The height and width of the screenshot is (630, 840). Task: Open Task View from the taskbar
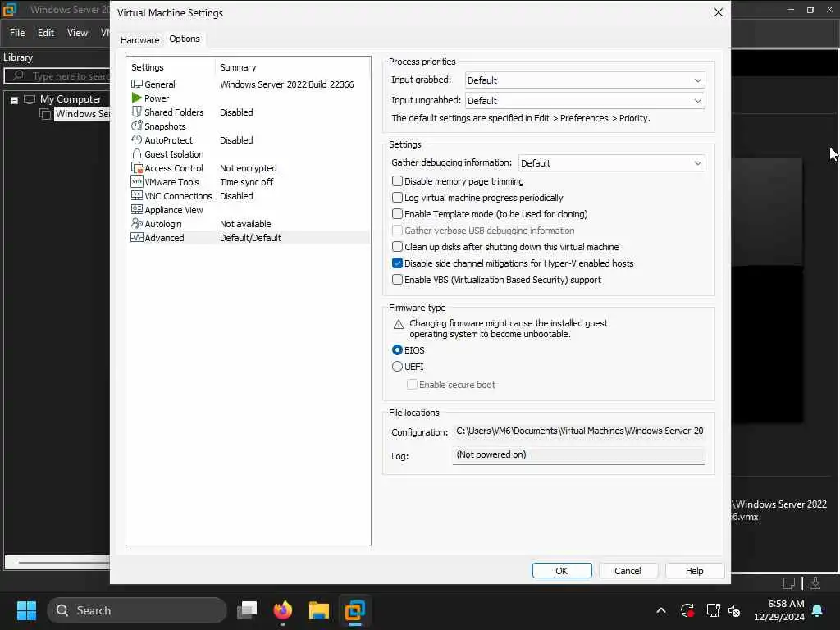247,610
